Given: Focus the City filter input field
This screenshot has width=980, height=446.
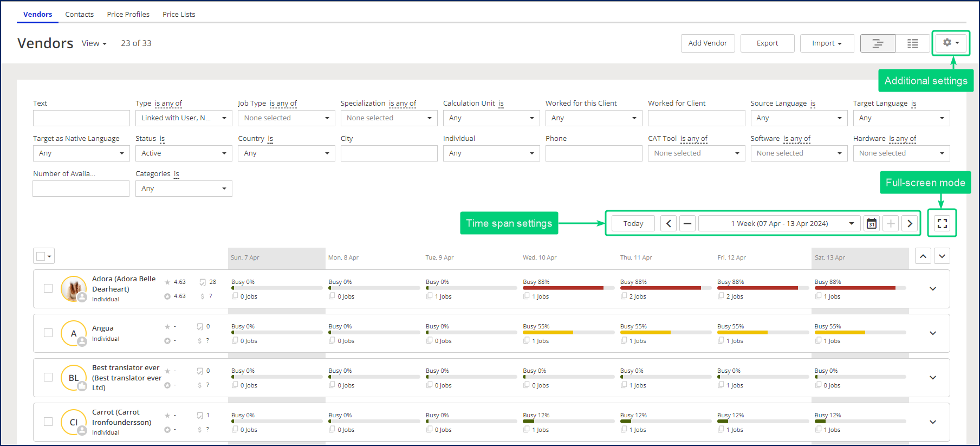Looking at the screenshot, I should [x=389, y=153].
